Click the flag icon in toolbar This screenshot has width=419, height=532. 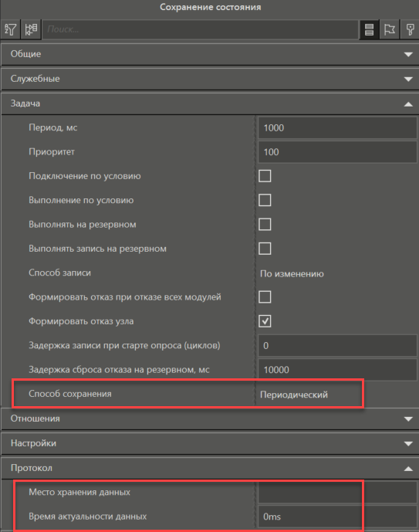(x=389, y=29)
